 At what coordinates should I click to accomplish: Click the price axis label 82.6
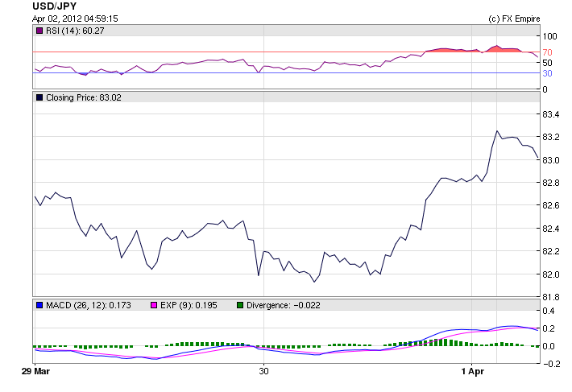tap(550, 205)
